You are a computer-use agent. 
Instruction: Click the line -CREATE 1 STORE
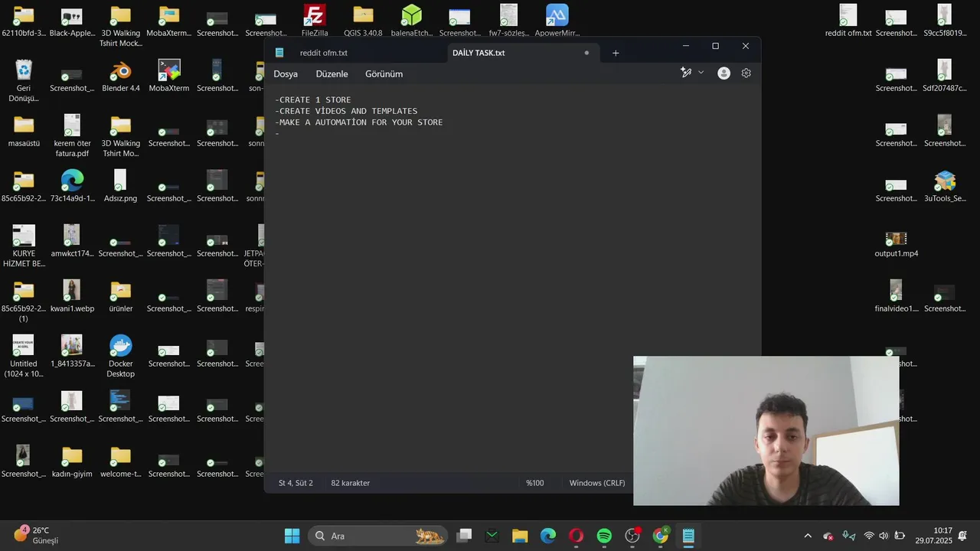[313, 100]
